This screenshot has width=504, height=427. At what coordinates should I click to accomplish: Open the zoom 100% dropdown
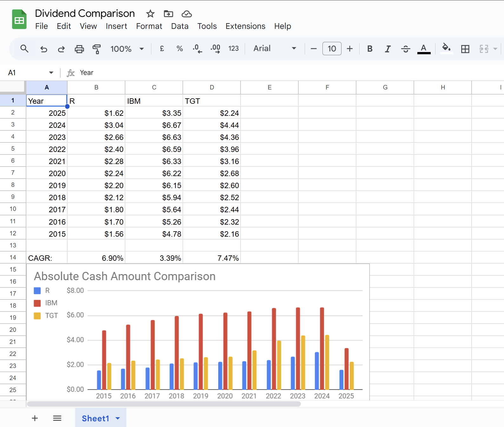click(127, 49)
